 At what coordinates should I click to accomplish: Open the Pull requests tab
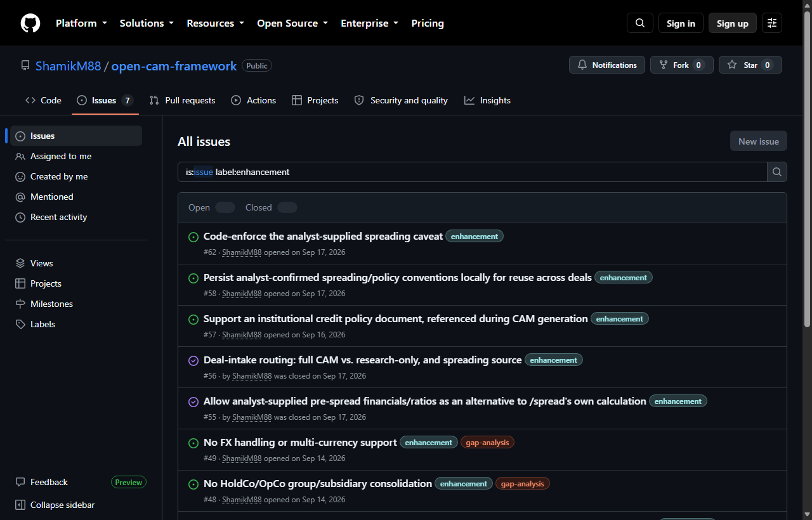click(x=183, y=100)
